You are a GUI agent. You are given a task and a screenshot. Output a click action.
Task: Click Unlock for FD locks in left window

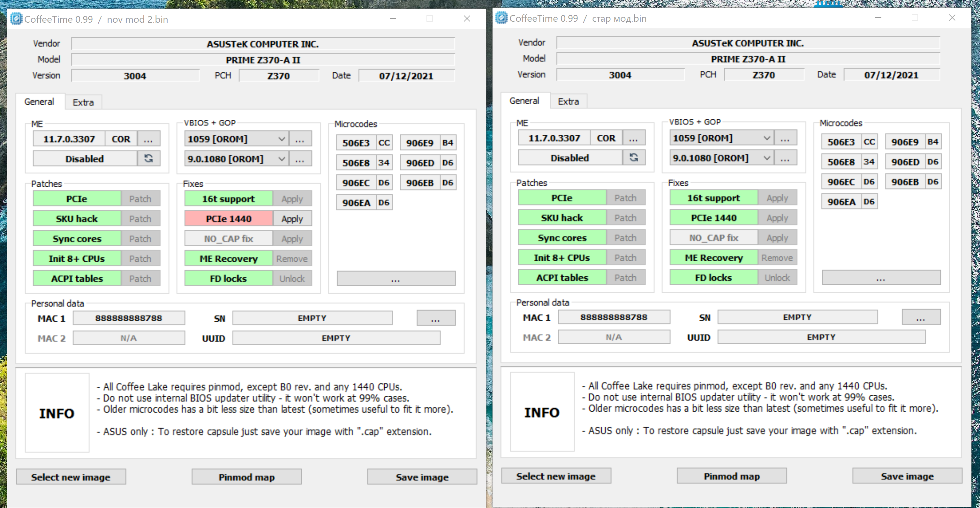coord(292,278)
